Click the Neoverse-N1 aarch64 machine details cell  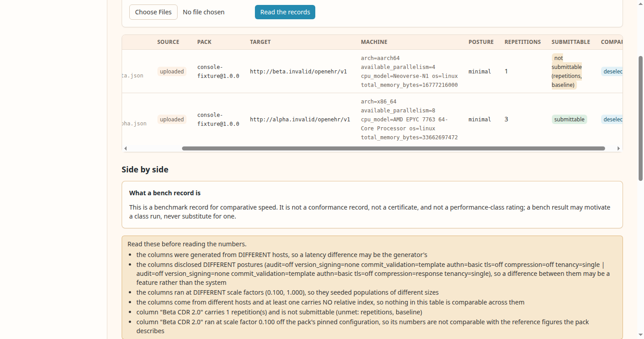point(409,72)
